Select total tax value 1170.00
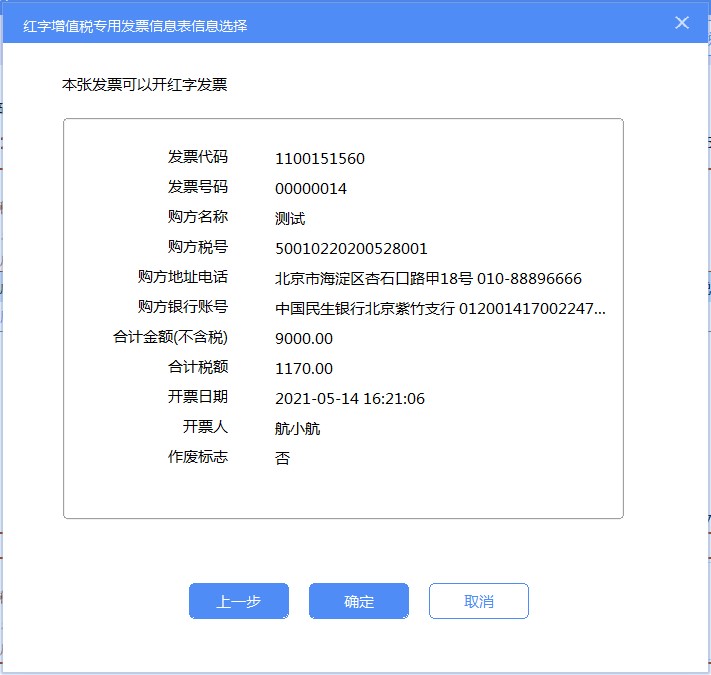This screenshot has height=675, width=711. [304, 368]
